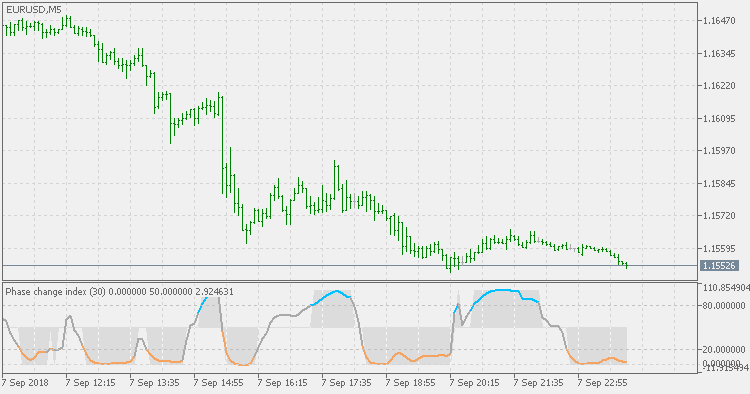Screen dimensions: 750x394
Task: Select the Phase change index (30) indicator label
Action: [120, 292]
